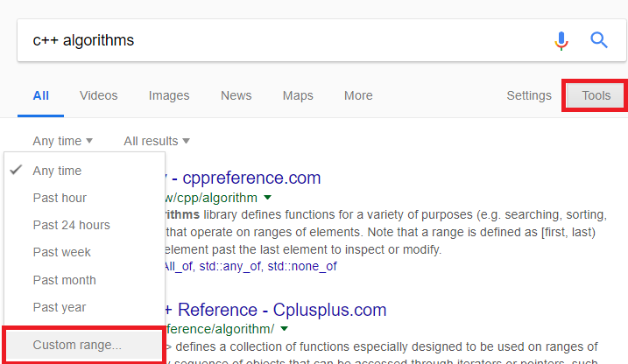Image resolution: width=628 pixels, height=364 pixels.
Task: Click the blue magnifier search icon
Action: tap(599, 40)
